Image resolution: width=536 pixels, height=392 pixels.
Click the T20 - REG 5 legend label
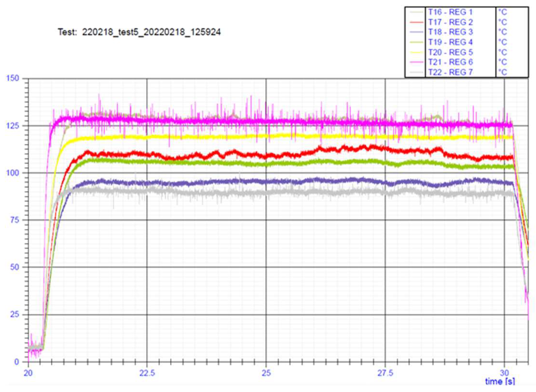[450, 52]
